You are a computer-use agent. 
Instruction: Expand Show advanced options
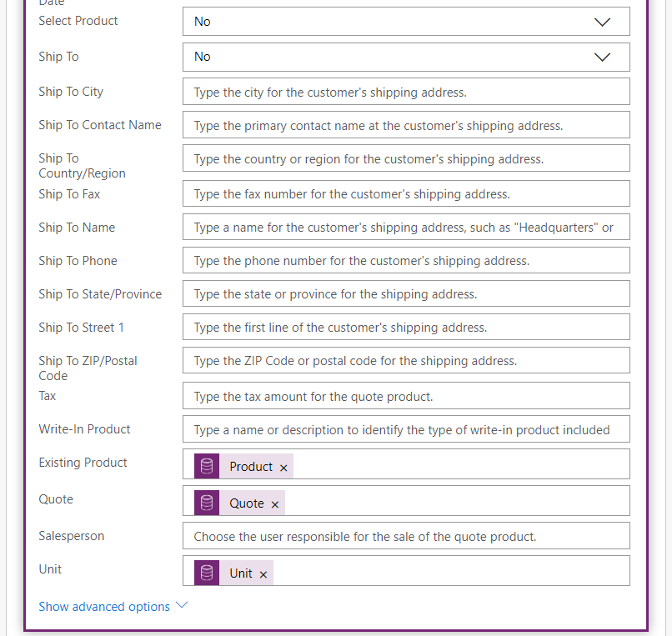pyautogui.click(x=113, y=607)
